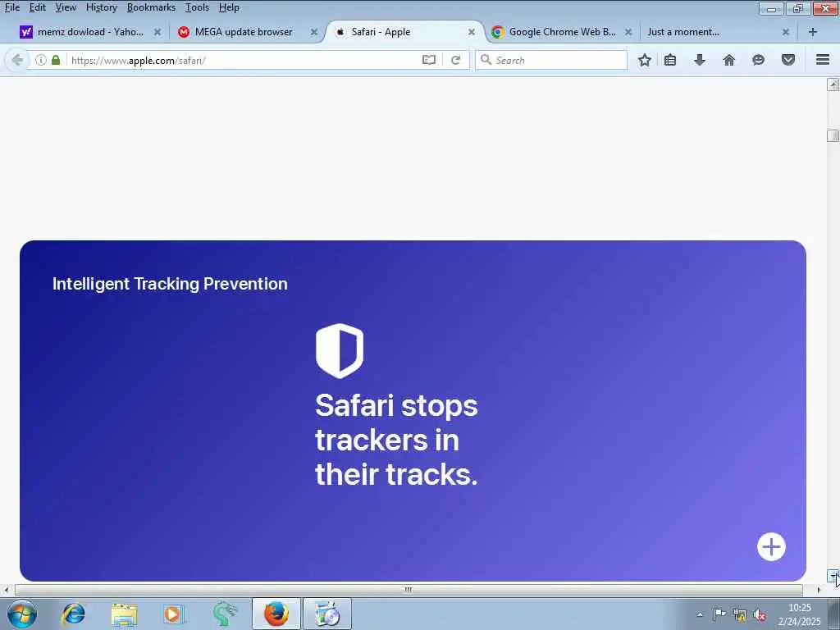840x630 pixels.
Task: Select the Firefox taskbar button
Action: click(276, 614)
